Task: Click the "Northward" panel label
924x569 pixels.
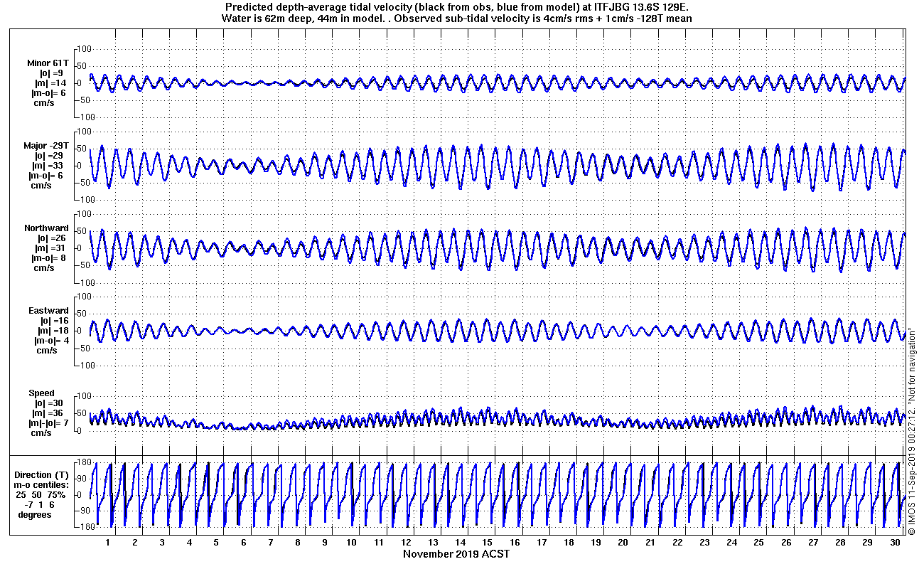Action: coord(47,228)
